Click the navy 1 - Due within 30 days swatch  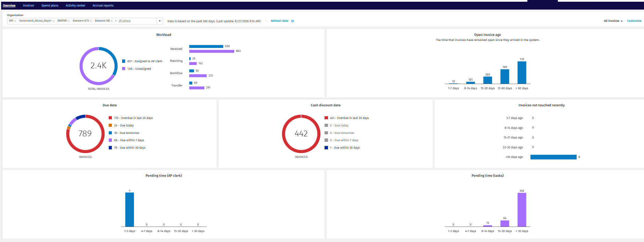(x=326, y=148)
